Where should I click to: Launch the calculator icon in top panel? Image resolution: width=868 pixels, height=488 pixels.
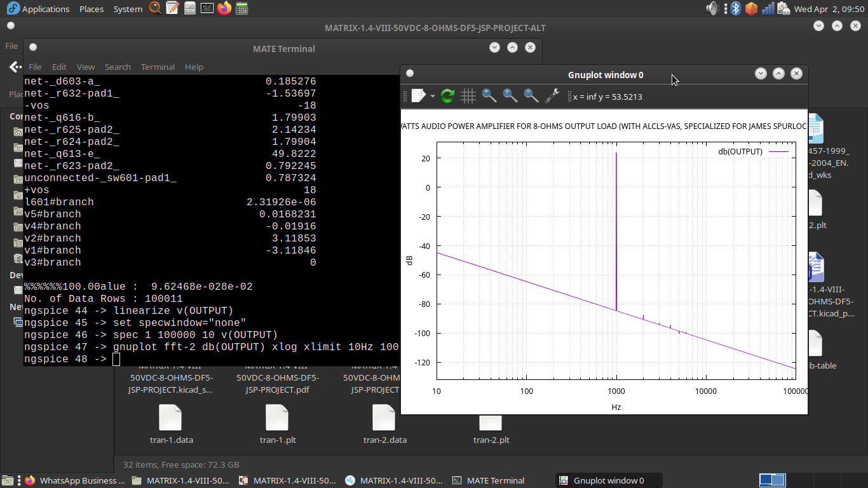[241, 8]
